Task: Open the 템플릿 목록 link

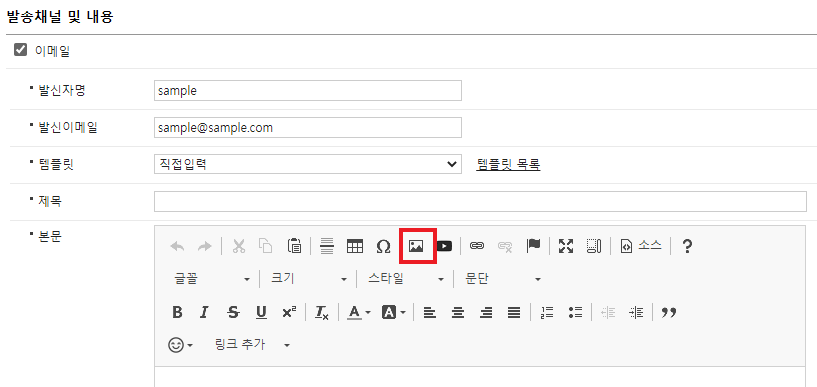Action: pyautogui.click(x=508, y=165)
